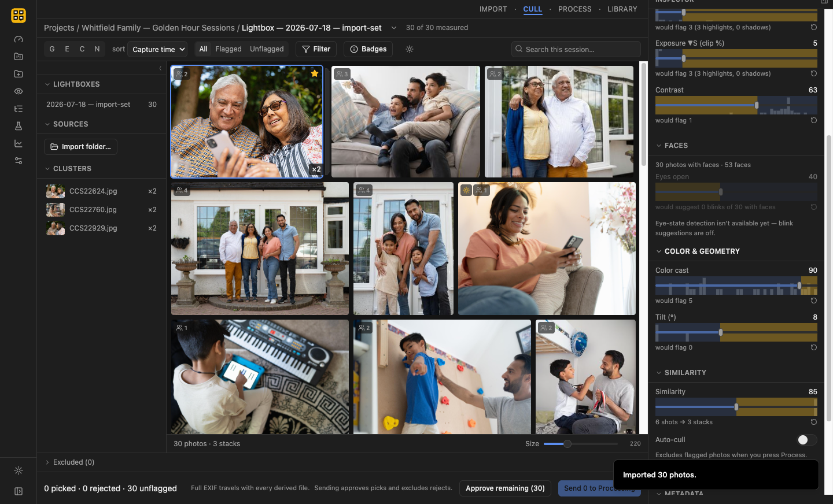Image resolution: width=833 pixels, height=504 pixels.
Task: Reset the Tilt threshold
Action: pyautogui.click(x=813, y=347)
